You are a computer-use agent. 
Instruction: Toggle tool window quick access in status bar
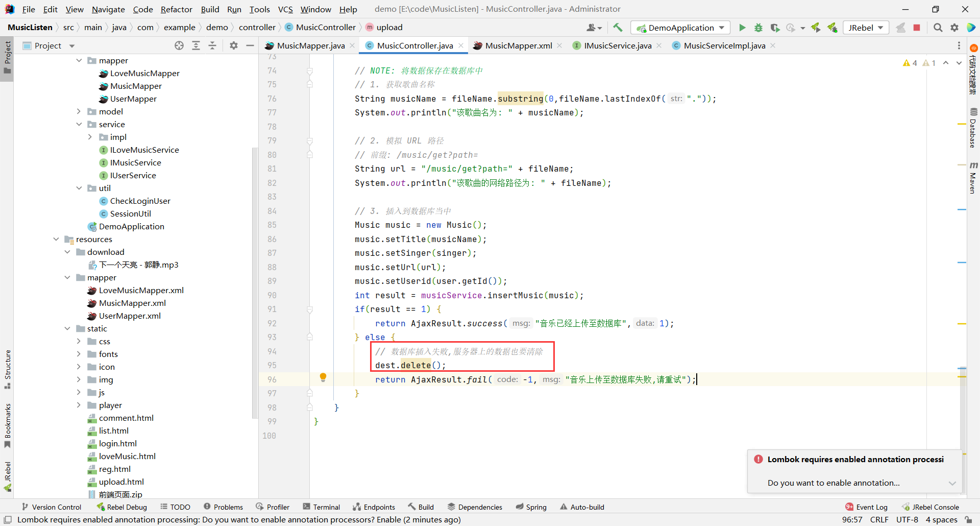(8, 520)
